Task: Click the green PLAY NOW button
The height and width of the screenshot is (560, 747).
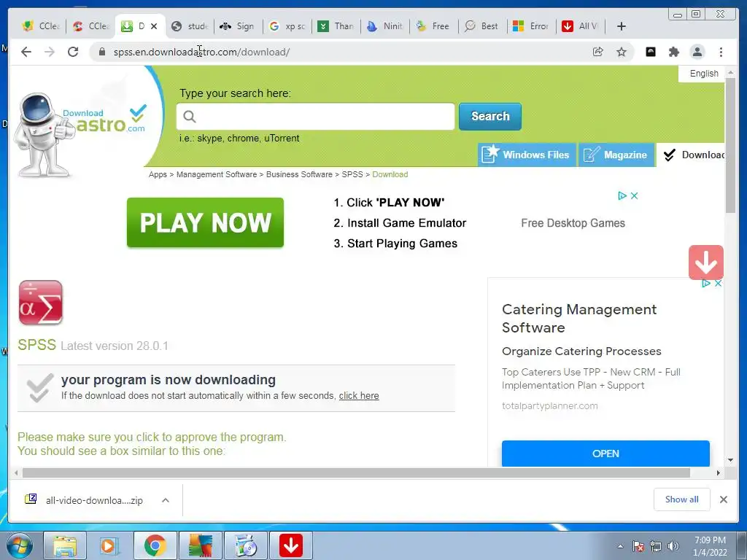Action: [205, 222]
